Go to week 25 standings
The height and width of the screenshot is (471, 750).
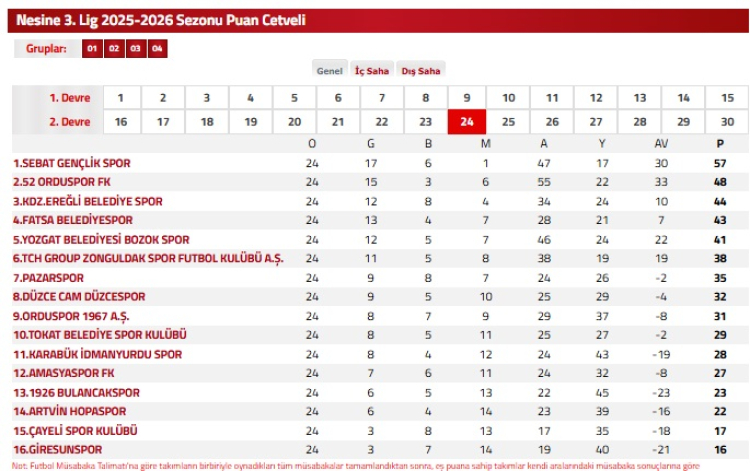[x=509, y=122]
